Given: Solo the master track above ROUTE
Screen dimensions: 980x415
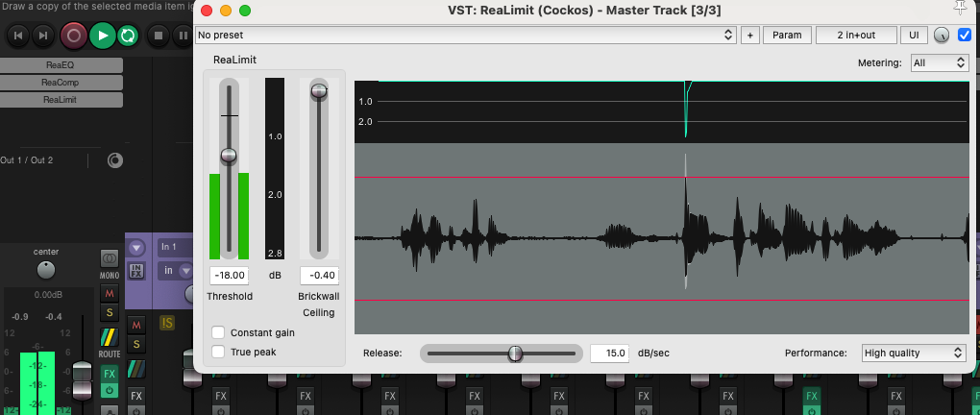Looking at the screenshot, I should tap(110, 312).
